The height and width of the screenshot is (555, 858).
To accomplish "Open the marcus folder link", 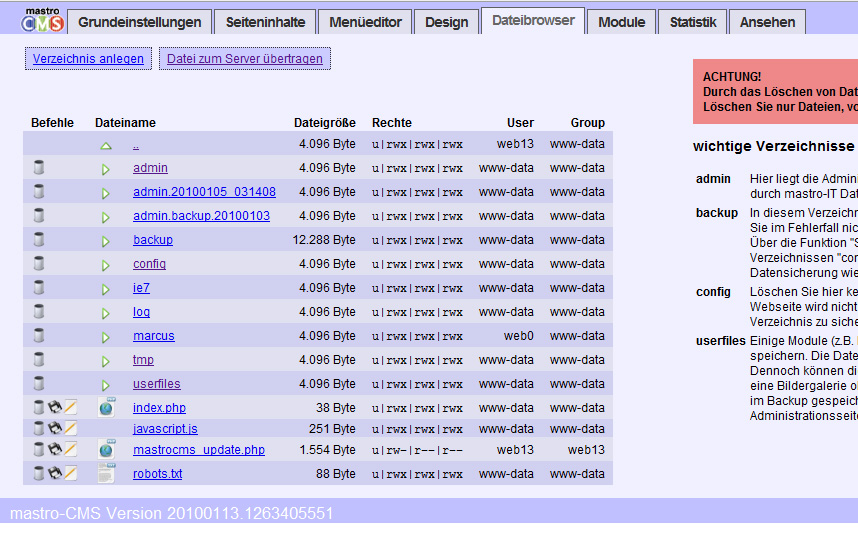I will (154, 336).
